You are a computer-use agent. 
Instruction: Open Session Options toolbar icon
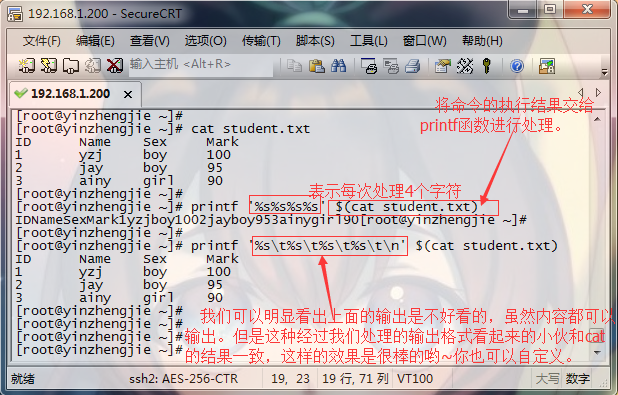pos(443,66)
